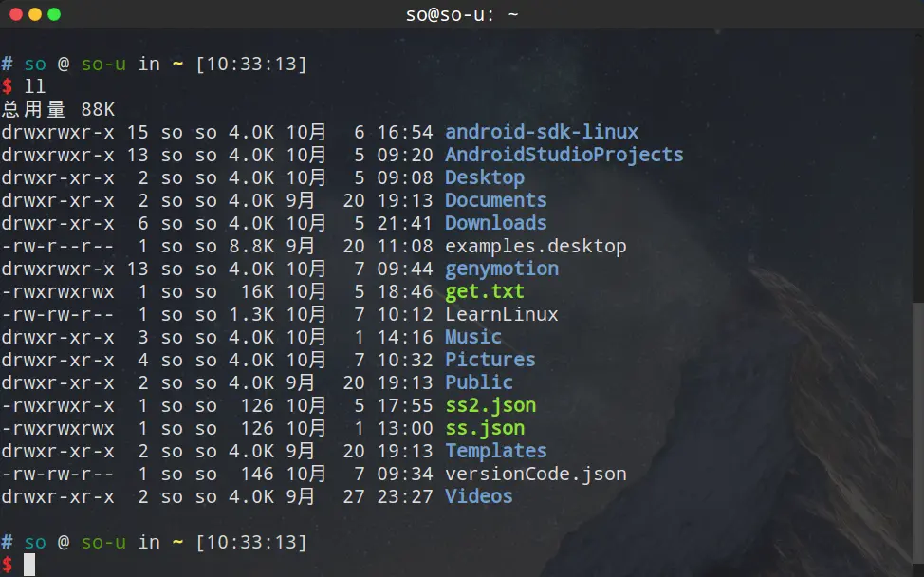
Task: Click the get.txt file name
Action: coord(485,291)
